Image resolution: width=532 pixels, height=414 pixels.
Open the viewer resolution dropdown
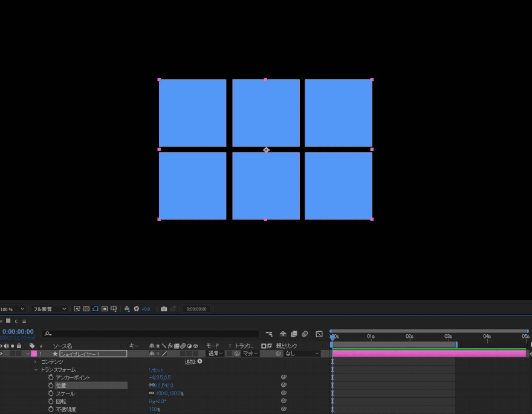50,309
